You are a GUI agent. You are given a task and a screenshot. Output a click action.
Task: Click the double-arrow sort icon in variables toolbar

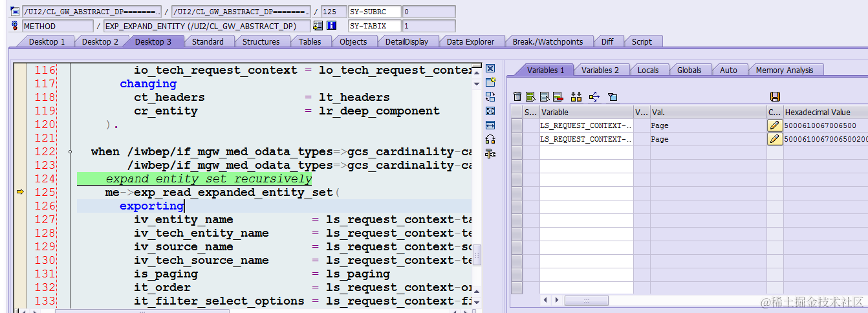[576, 97]
